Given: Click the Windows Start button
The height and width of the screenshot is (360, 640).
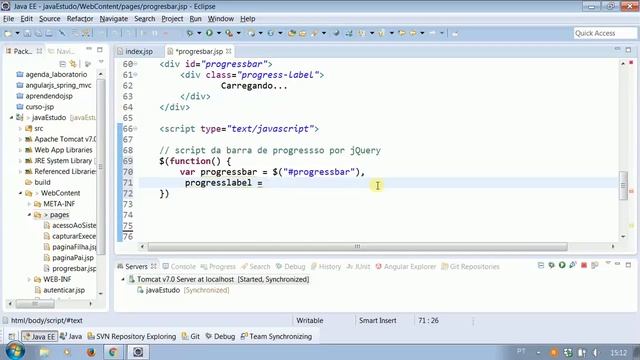Looking at the screenshot, I should pyautogui.click(x=15, y=351).
